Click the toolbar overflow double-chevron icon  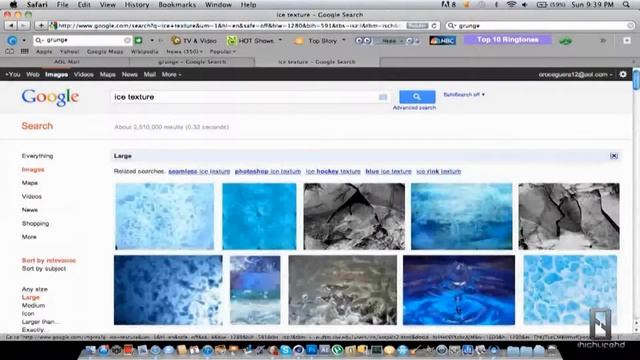click(x=603, y=40)
